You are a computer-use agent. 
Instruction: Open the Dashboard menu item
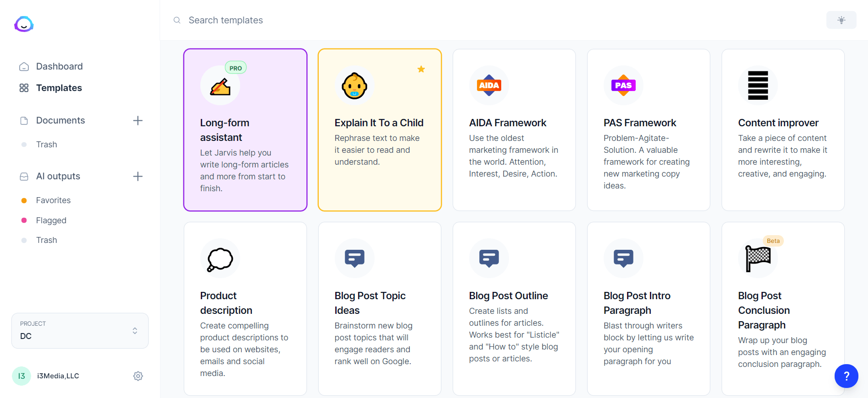click(x=59, y=66)
